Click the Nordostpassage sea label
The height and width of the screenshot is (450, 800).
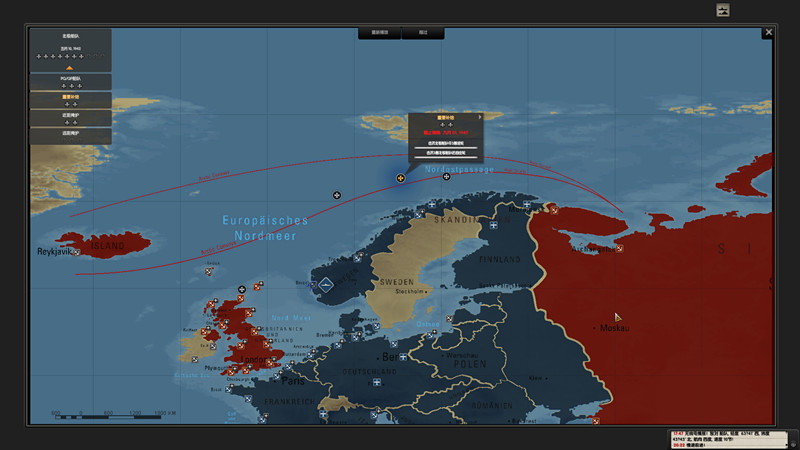click(x=459, y=169)
